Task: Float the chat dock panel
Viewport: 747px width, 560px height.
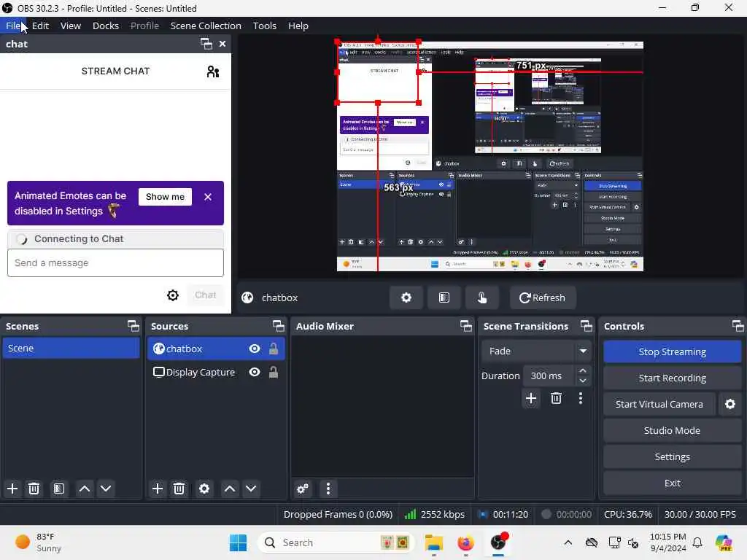Action: tap(206, 44)
